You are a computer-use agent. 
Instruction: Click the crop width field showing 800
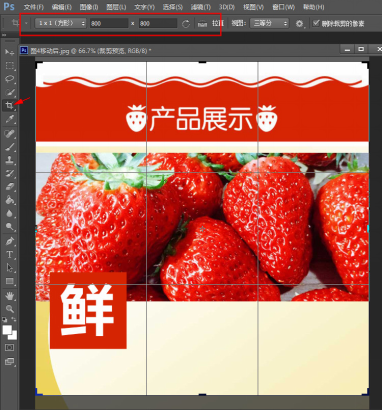tap(109, 23)
